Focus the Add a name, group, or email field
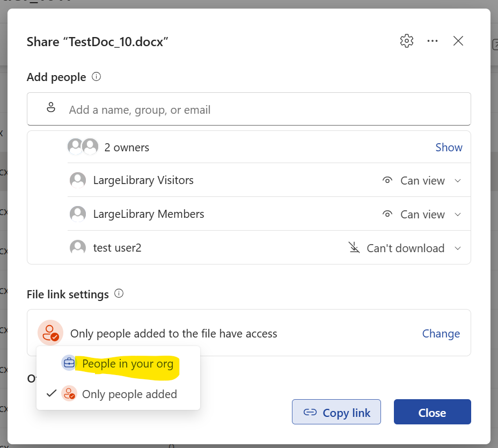The image size is (498, 448). click(x=248, y=109)
